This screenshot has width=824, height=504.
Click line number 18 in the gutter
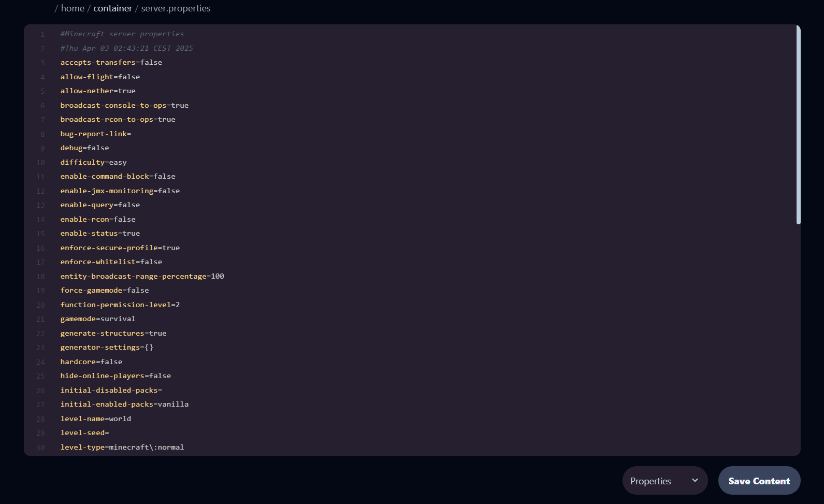[40, 277]
